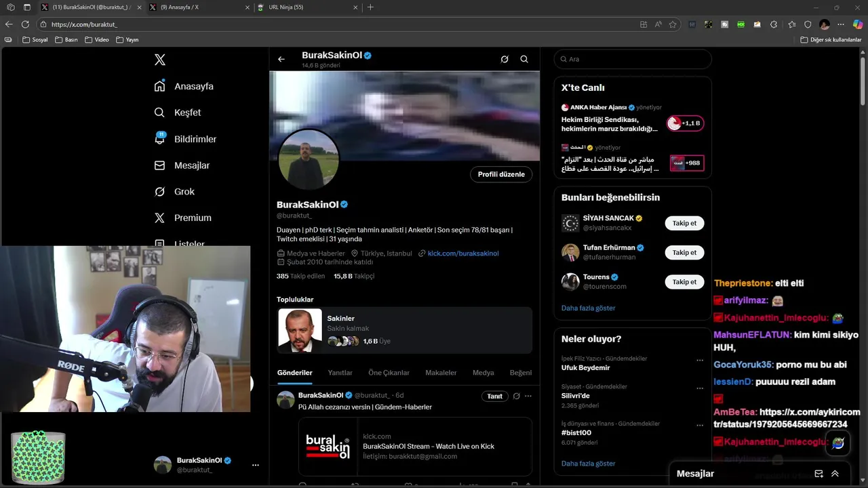Open account menu dots beside BurakSakinOl
The width and height of the screenshot is (868, 488).
[256, 465]
